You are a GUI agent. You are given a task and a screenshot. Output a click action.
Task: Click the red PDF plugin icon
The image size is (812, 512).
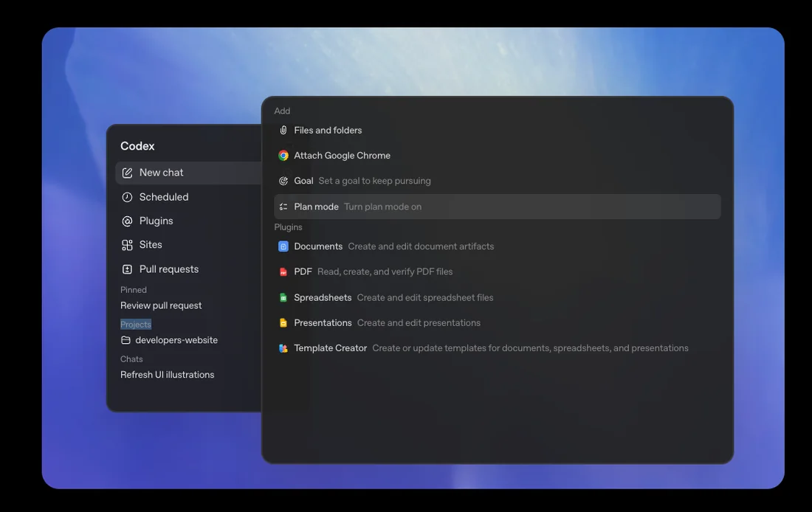click(x=283, y=271)
